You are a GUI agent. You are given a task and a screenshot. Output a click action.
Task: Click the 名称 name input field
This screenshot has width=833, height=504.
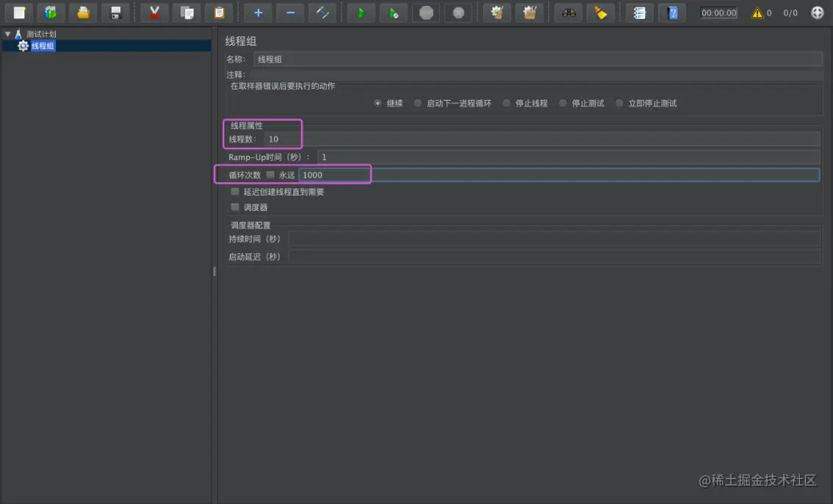[x=538, y=60]
